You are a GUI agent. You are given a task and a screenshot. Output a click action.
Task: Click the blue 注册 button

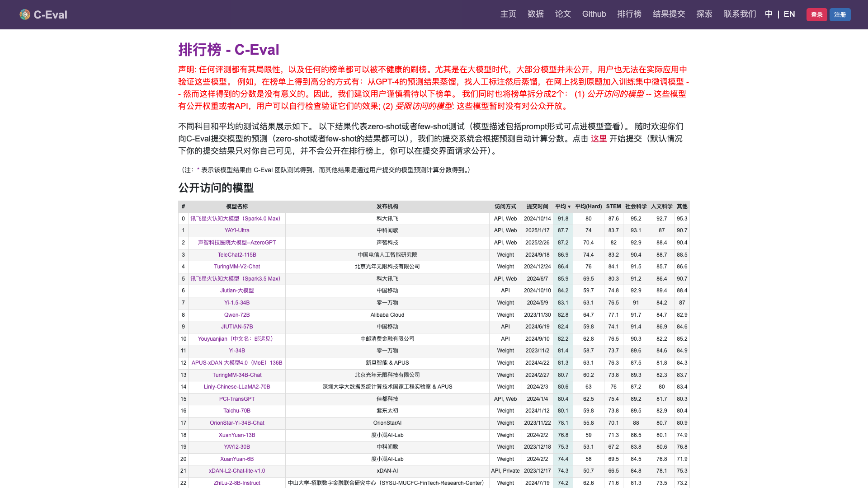(x=840, y=14)
